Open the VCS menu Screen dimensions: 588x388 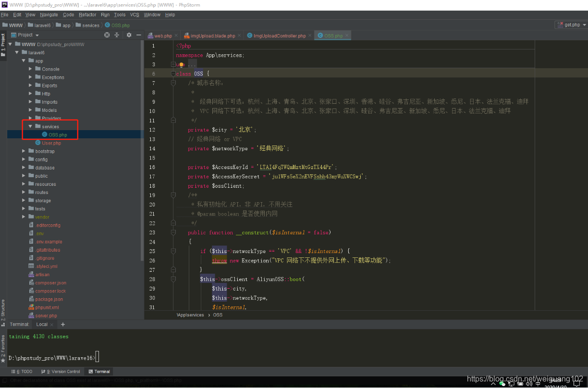[x=135, y=15]
